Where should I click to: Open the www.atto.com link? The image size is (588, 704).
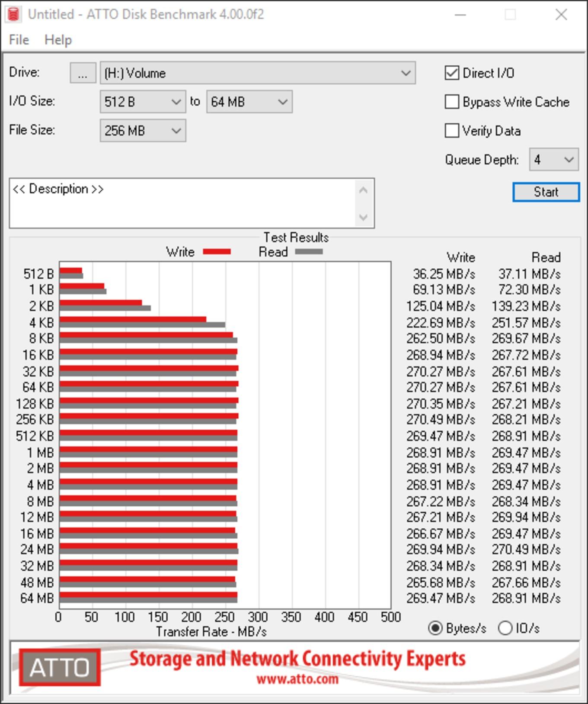coord(297,679)
